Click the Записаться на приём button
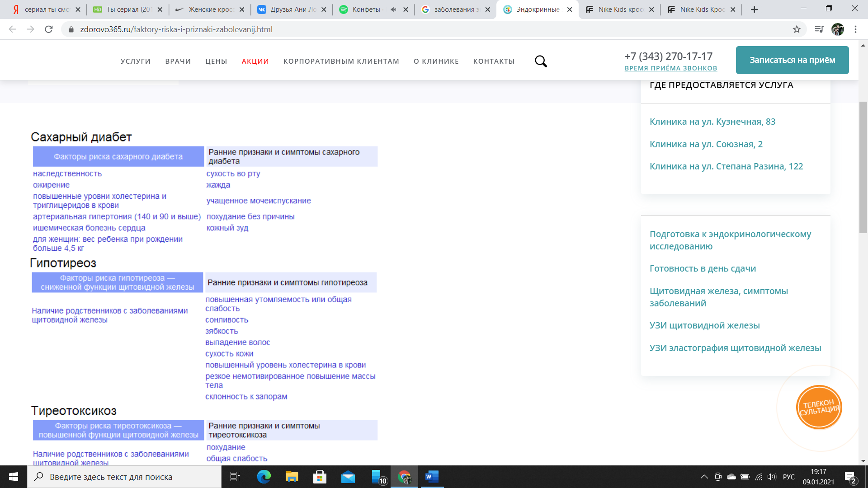868x488 pixels. [792, 60]
